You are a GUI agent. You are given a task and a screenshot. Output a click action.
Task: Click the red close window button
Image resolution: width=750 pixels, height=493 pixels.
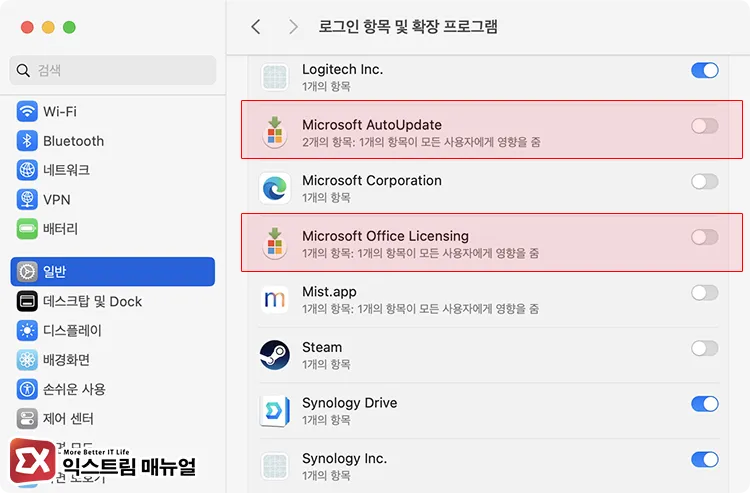[x=27, y=27]
